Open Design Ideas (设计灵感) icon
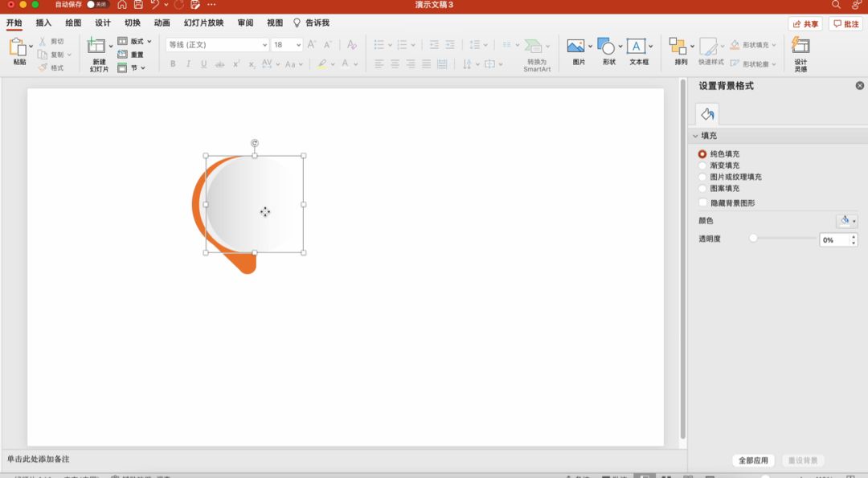The image size is (868, 478). point(800,45)
